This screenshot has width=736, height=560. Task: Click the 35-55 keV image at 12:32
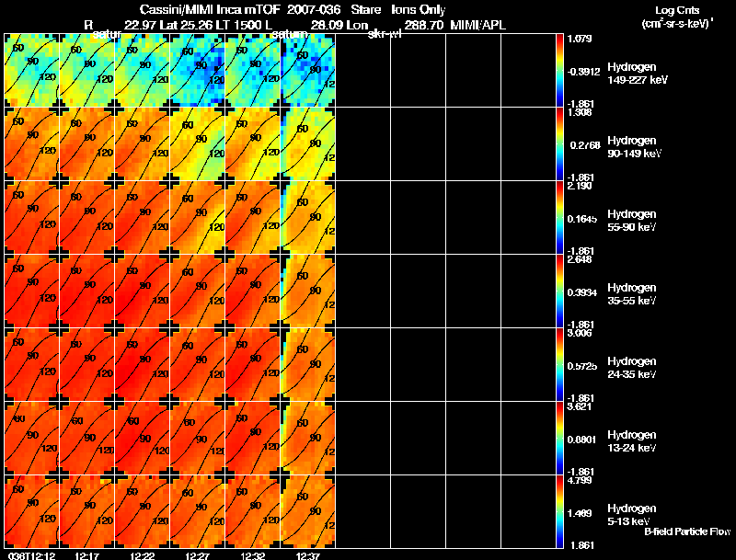point(252,291)
